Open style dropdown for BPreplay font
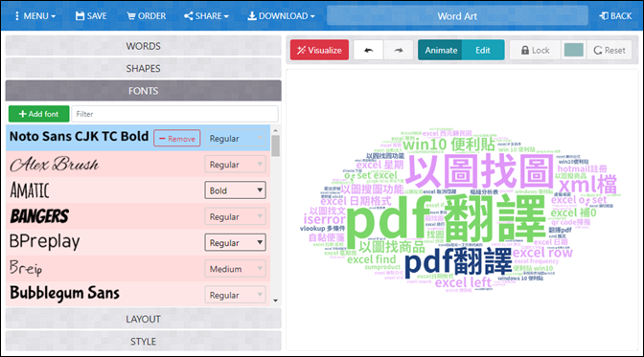 (x=235, y=242)
